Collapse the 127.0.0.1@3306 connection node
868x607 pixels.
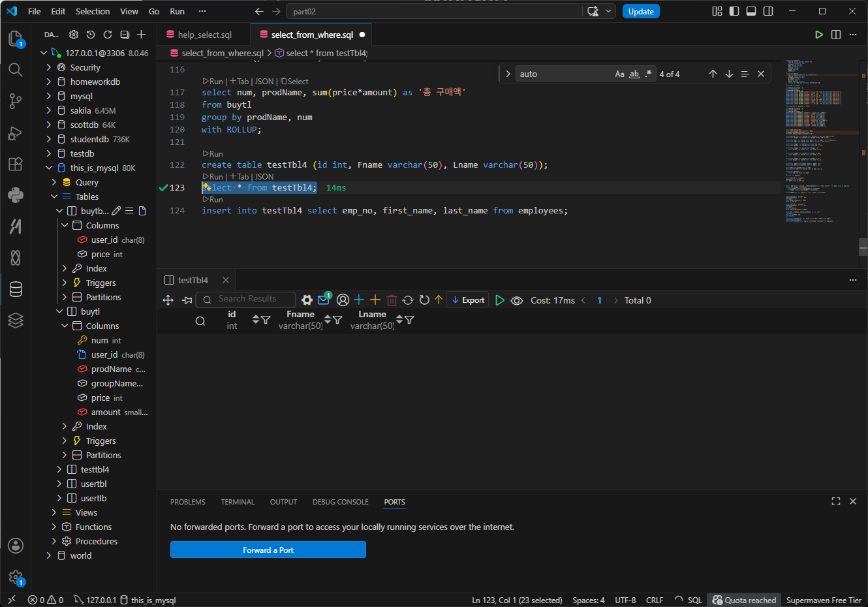click(x=44, y=53)
